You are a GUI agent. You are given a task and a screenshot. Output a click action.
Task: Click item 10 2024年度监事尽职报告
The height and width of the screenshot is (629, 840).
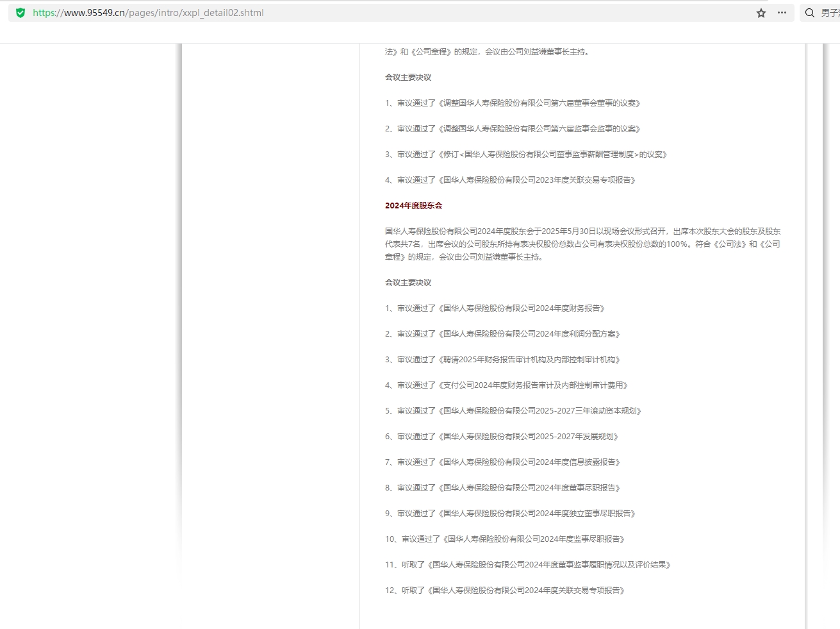point(505,539)
